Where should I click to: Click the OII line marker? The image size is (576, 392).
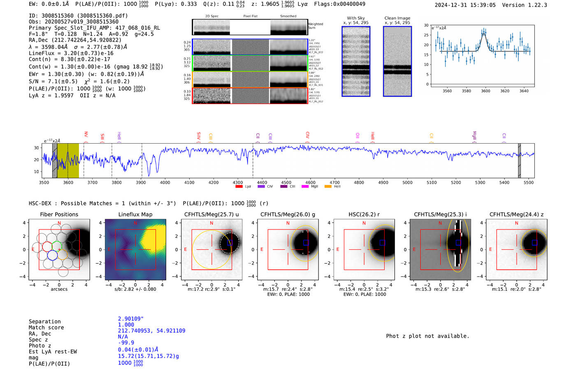[358, 137]
